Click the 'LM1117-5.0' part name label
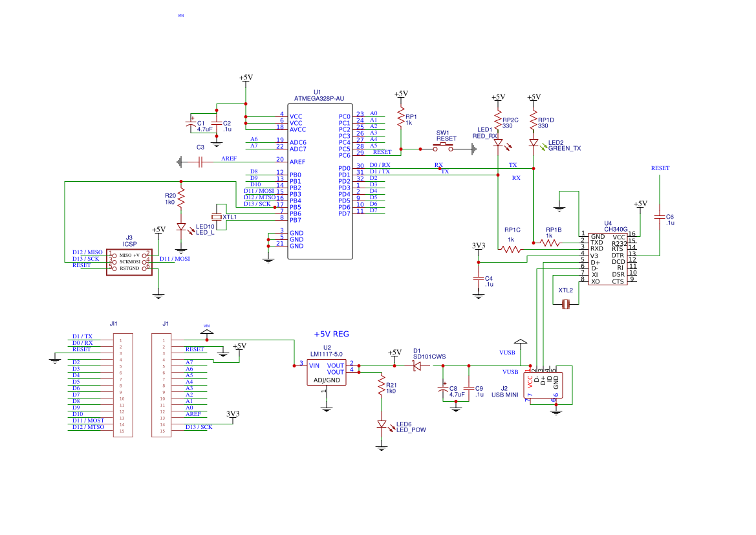Image resolution: width=756 pixels, height=535 pixels. point(327,354)
